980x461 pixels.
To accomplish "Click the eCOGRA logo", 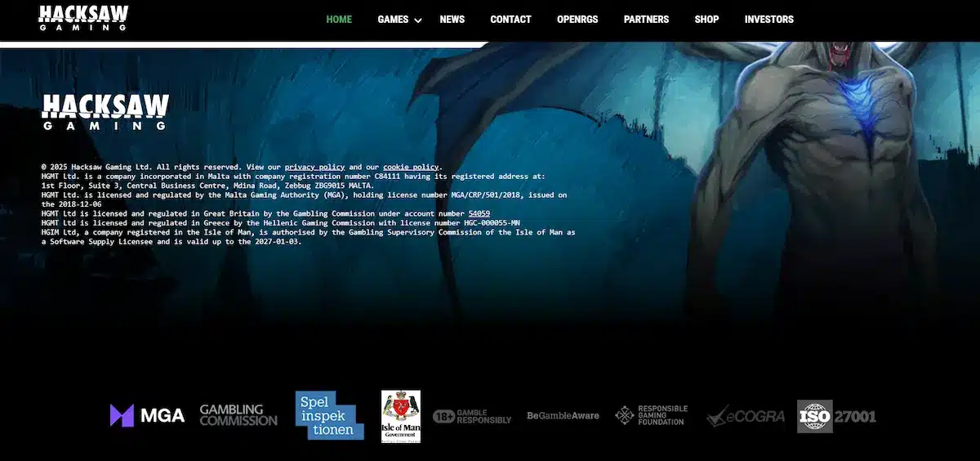I will pos(746,416).
